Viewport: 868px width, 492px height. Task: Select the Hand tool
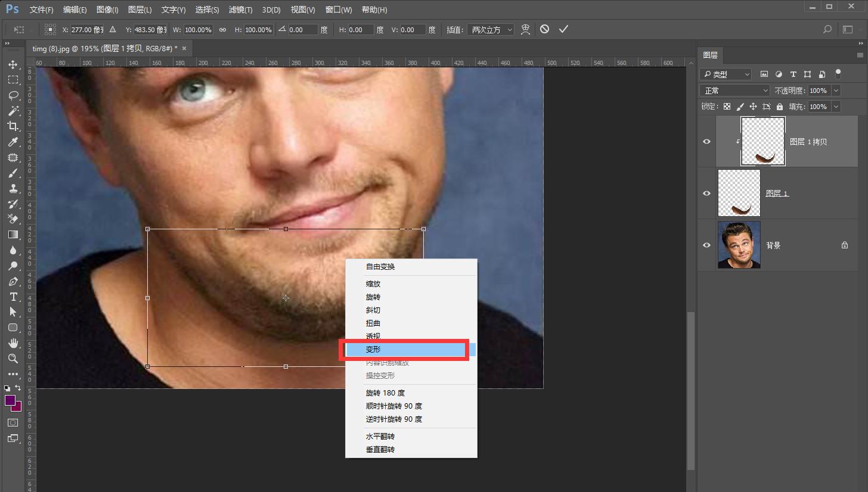coord(13,343)
